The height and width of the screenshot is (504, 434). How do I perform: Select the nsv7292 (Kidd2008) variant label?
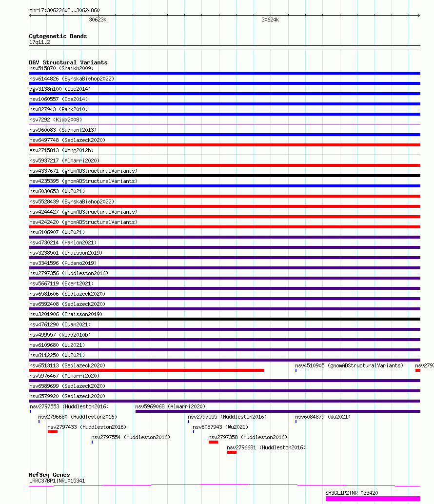point(56,120)
